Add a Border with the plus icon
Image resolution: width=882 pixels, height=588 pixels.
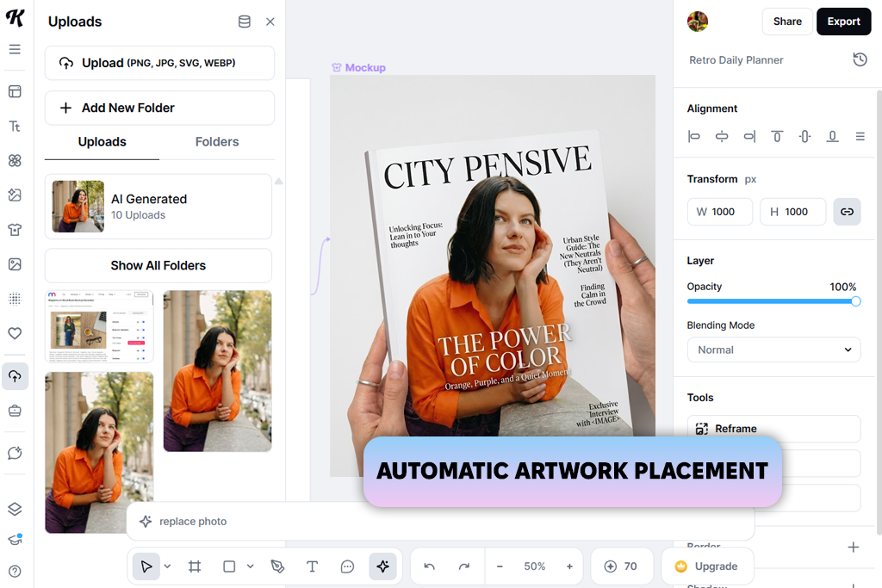(854, 547)
